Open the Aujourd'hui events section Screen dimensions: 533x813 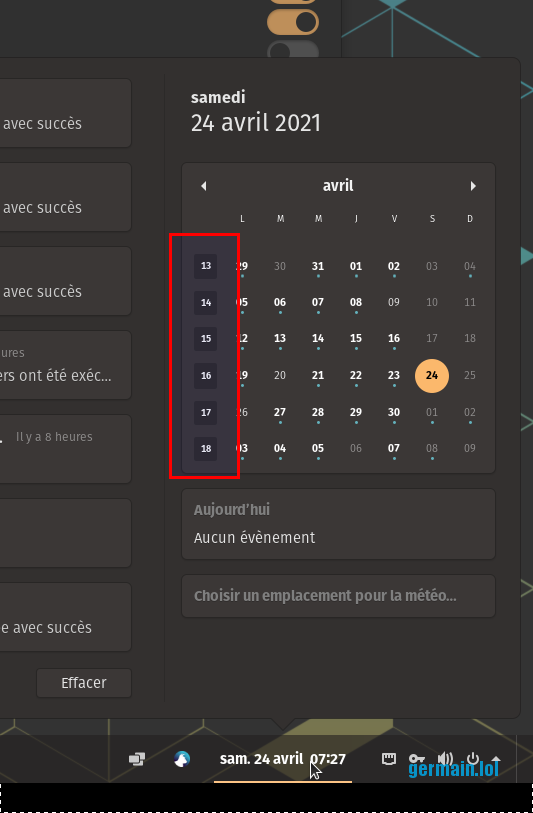point(339,524)
